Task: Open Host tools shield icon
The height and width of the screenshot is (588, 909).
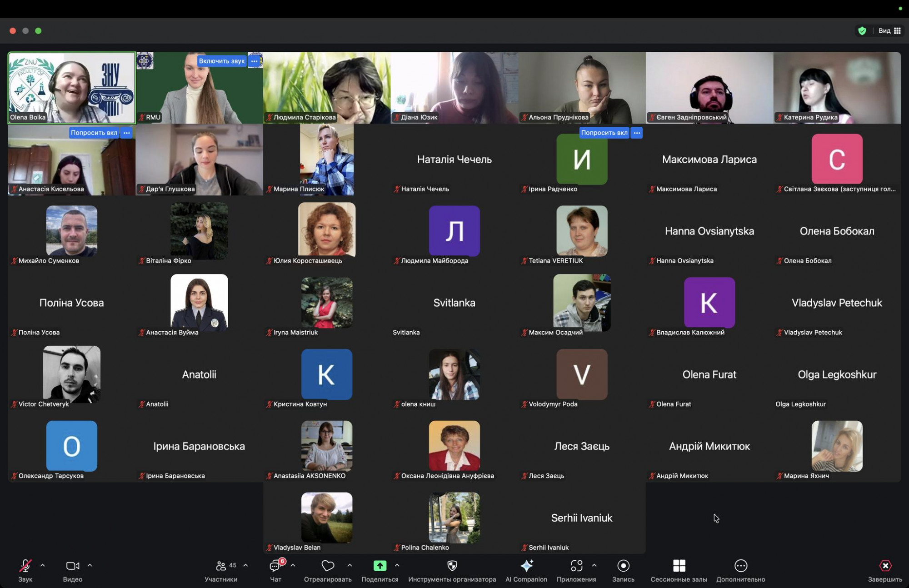Action: coord(452,566)
